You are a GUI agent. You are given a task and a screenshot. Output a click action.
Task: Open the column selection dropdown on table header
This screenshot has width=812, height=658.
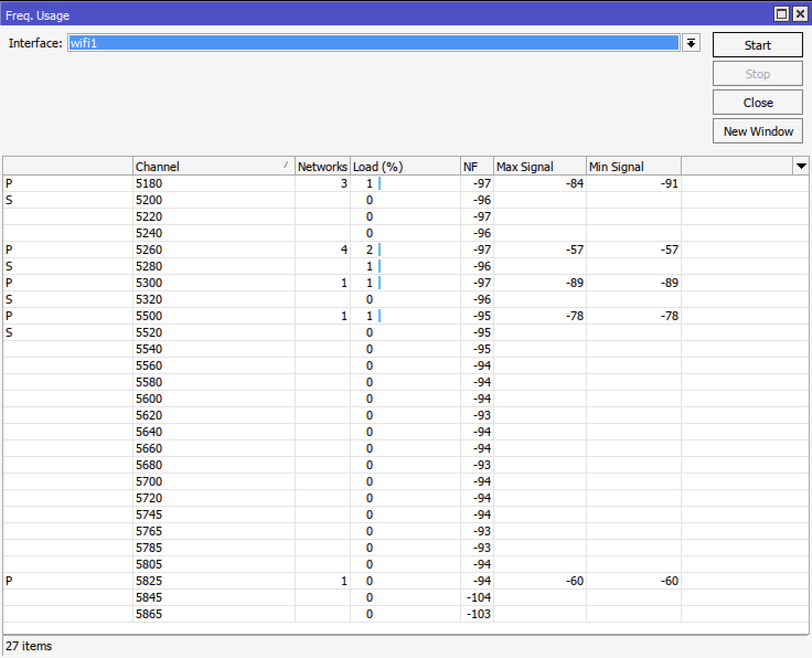(x=801, y=166)
